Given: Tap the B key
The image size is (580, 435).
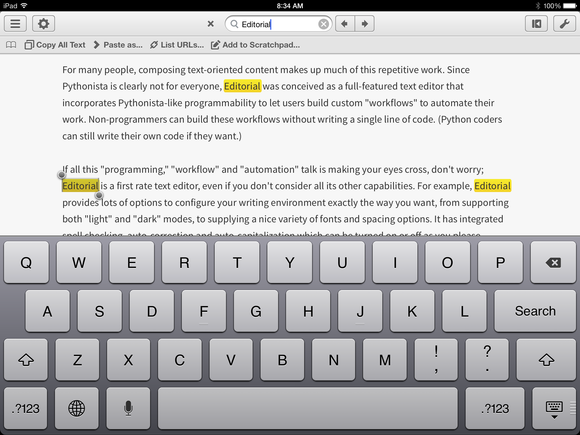Looking at the screenshot, I should point(282,360).
